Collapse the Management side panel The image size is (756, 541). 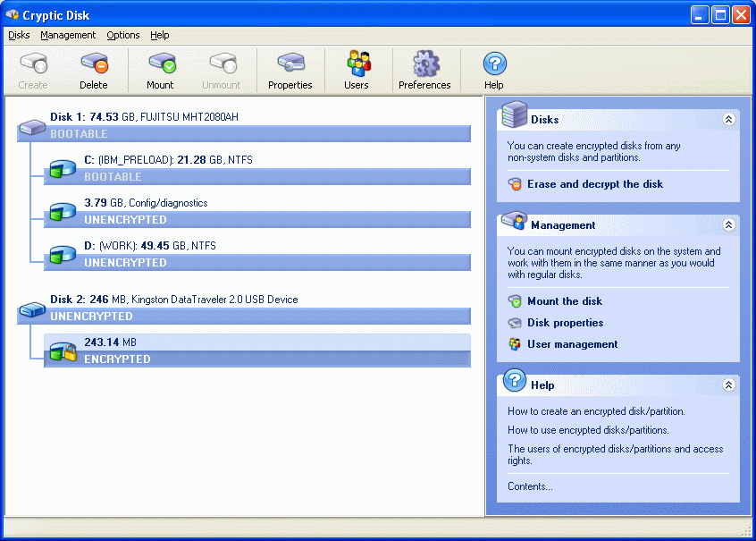[x=728, y=225]
